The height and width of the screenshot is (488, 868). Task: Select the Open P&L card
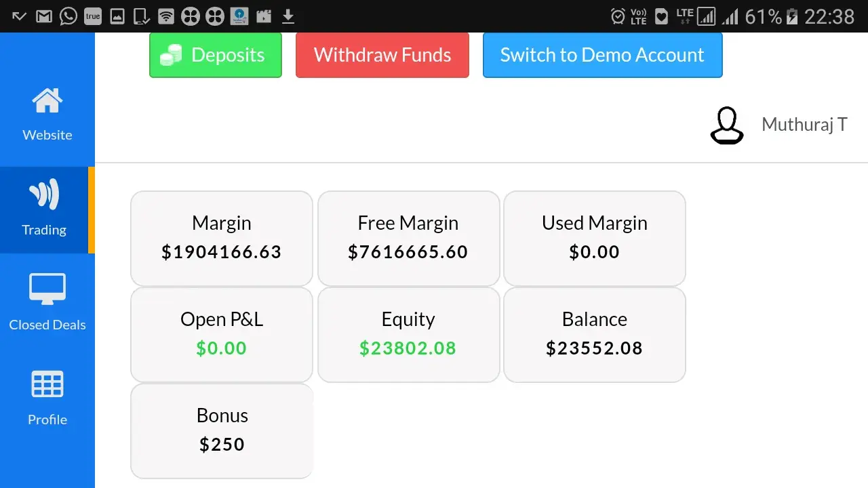pyautogui.click(x=222, y=334)
